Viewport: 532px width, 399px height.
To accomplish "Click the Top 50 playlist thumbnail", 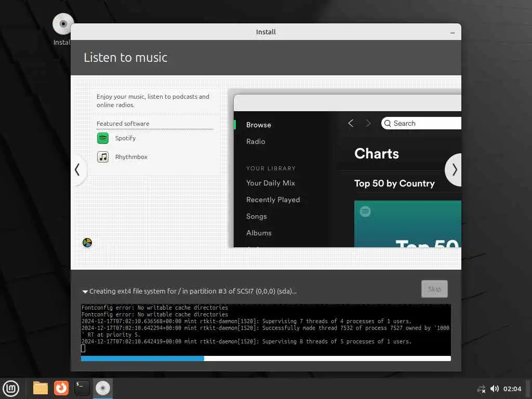I will click(x=407, y=224).
